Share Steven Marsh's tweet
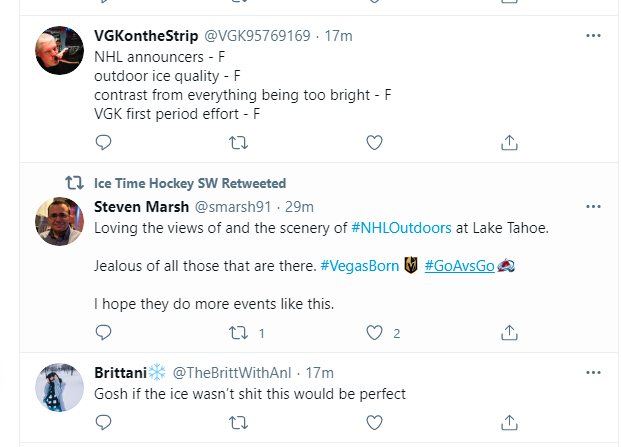This screenshot has height=447, width=621. click(x=509, y=332)
